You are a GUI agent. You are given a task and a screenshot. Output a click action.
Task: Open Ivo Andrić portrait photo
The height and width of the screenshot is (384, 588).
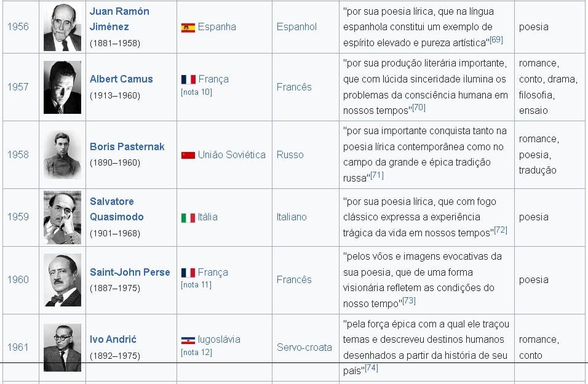tap(62, 347)
